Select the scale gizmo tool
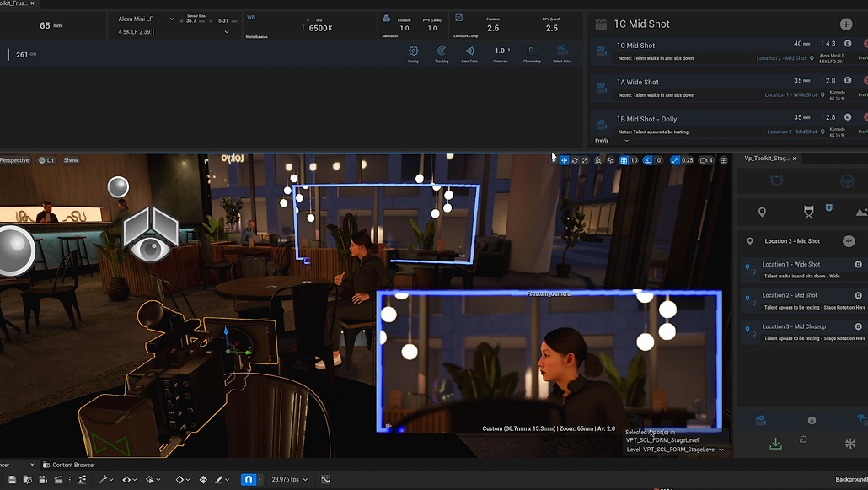Image resolution: width=868 pixels, height=490 pixels. (x=585, y=160)
